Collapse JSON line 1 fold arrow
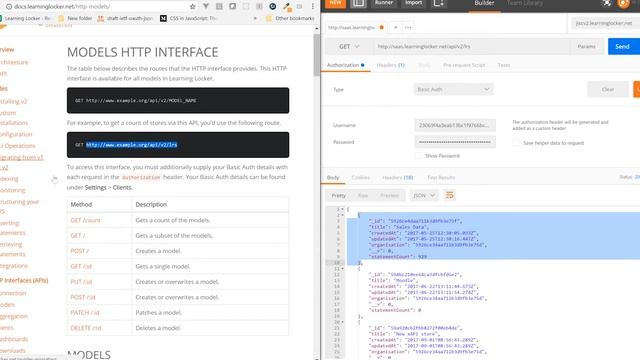 coord(342,209)
